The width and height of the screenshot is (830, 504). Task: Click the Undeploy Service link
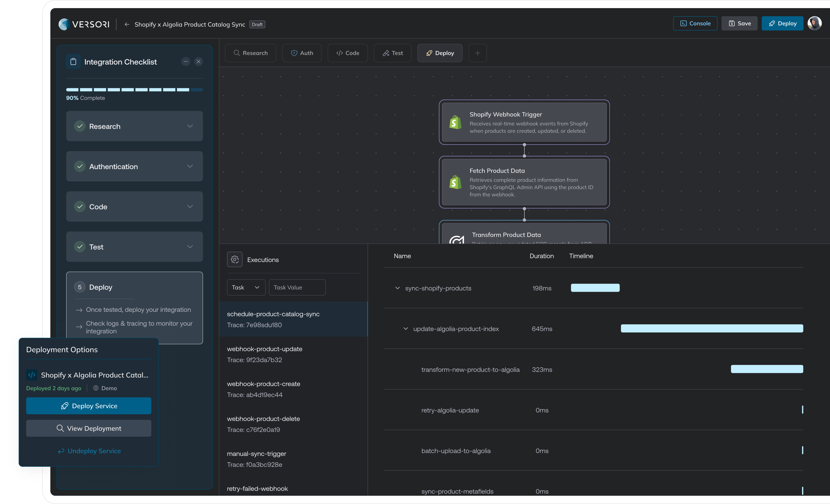(x=89, y=451)
